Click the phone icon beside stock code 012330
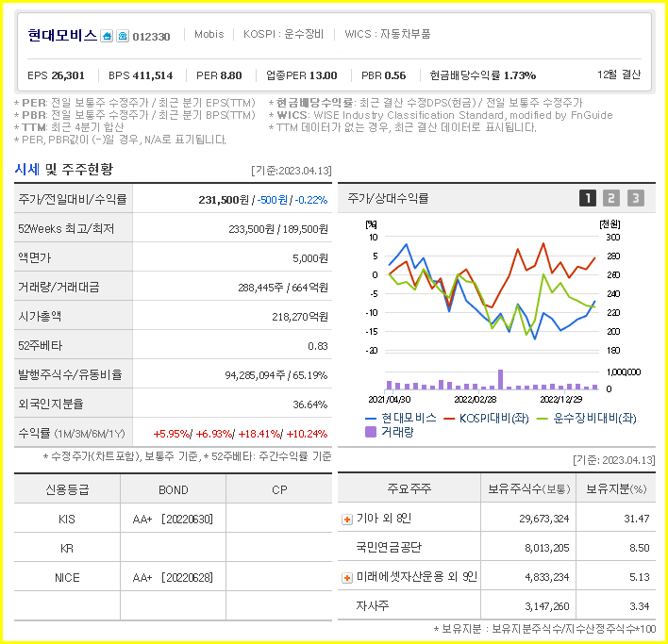Image resolution: width=668 pixels, height=644 pixels. (x=123, y=36)
